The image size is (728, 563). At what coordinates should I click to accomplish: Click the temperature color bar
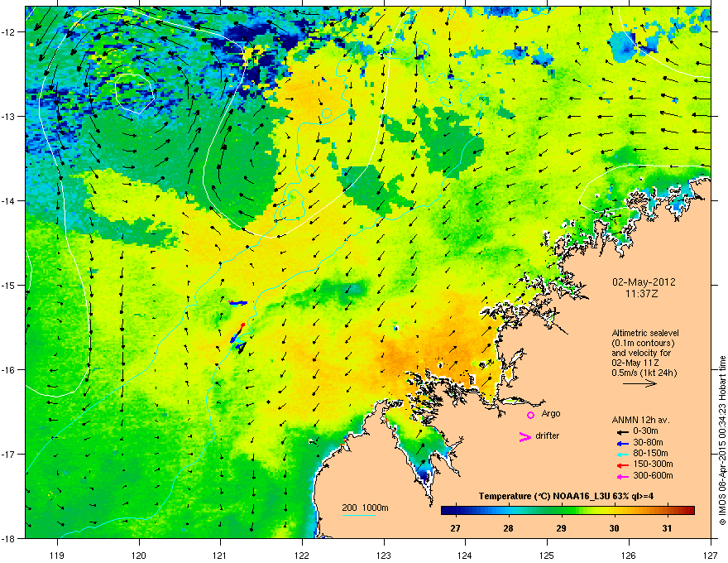point(568,511)
